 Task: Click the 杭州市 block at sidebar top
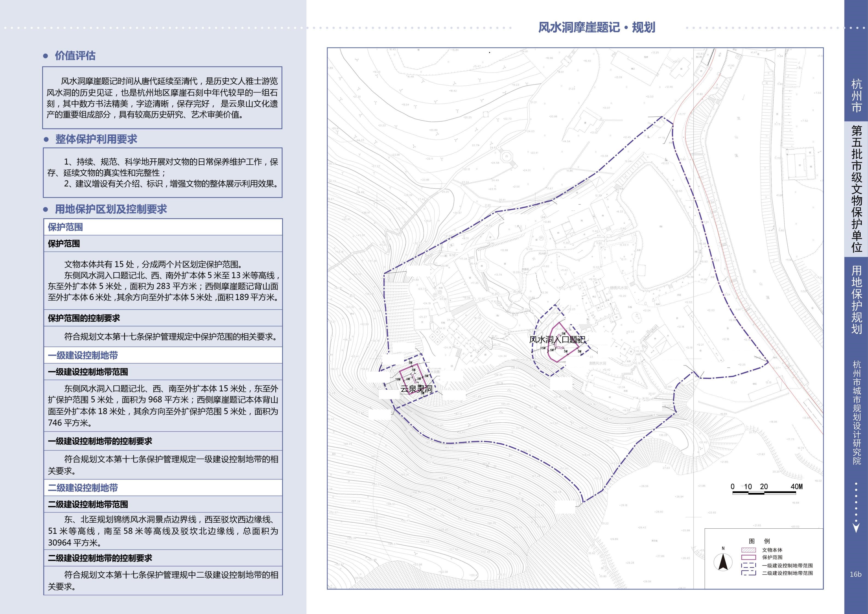[x=856, y=95]
